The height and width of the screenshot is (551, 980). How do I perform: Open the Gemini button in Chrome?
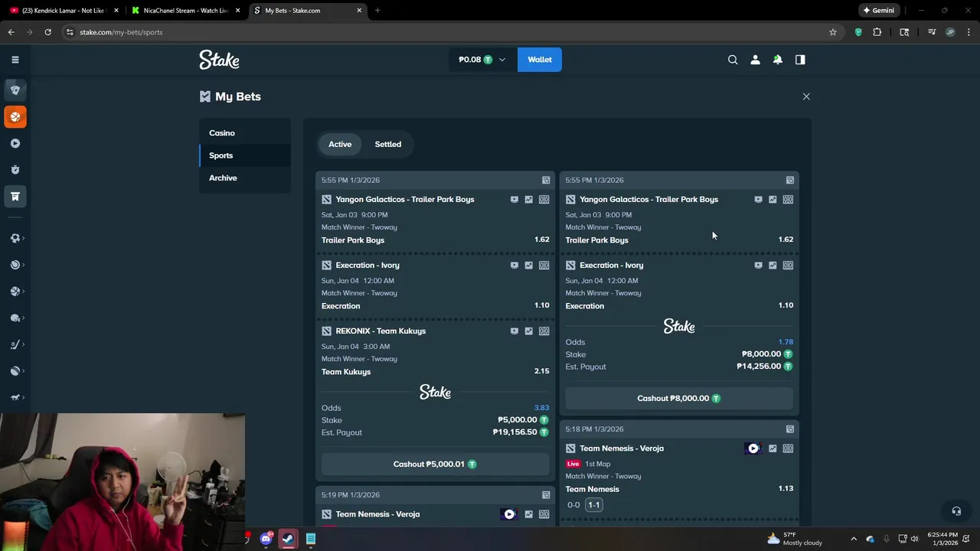(879, 11)
